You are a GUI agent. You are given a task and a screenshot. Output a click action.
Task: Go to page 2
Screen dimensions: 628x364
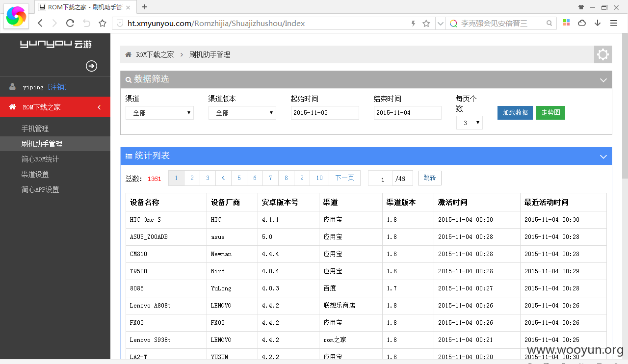(x=192, y=178)
